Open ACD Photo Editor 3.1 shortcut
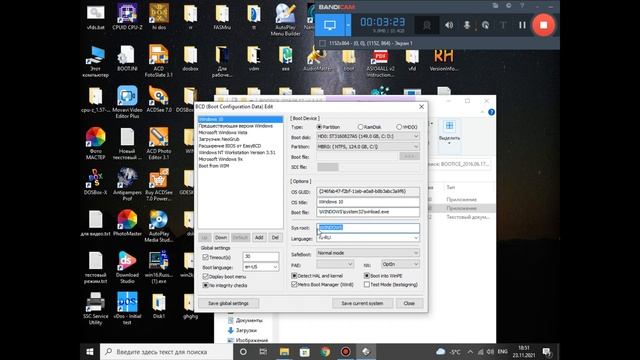Image resolution: width=640 pixels, height=360 pixels. point(159,143)
